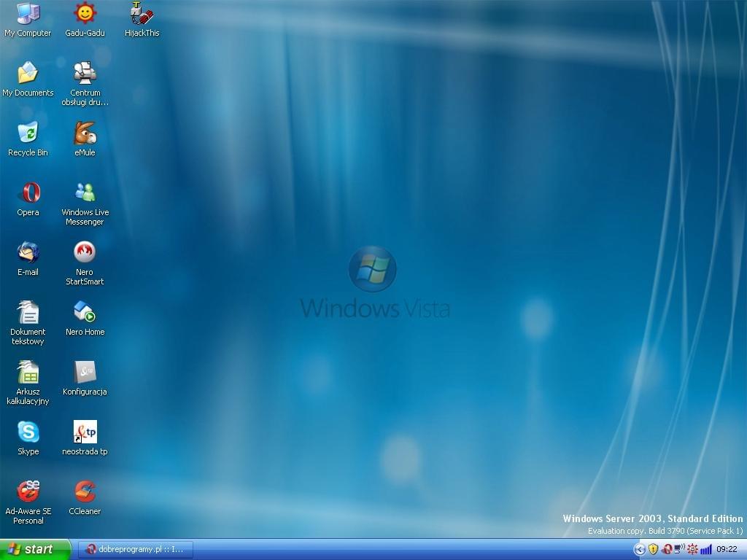Select the Opera browser icon

28,193
